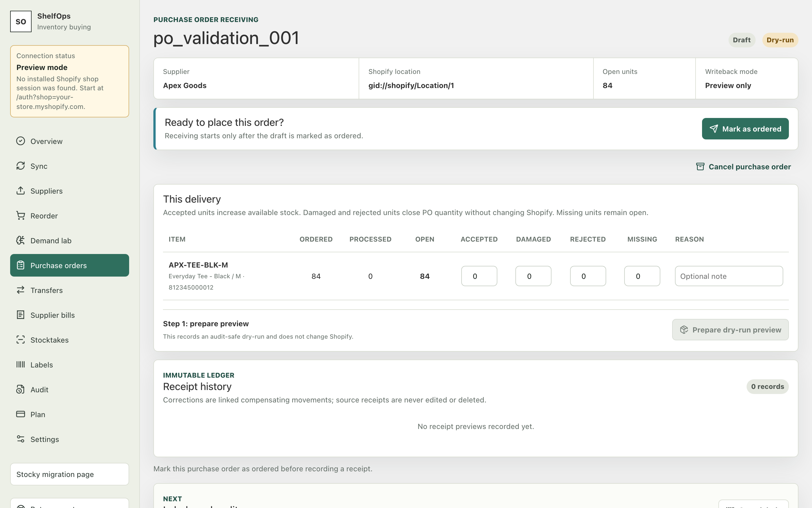Screen dimensions: 812x508
Task: Click the Dry-run badge
Action: coord(780,40)
